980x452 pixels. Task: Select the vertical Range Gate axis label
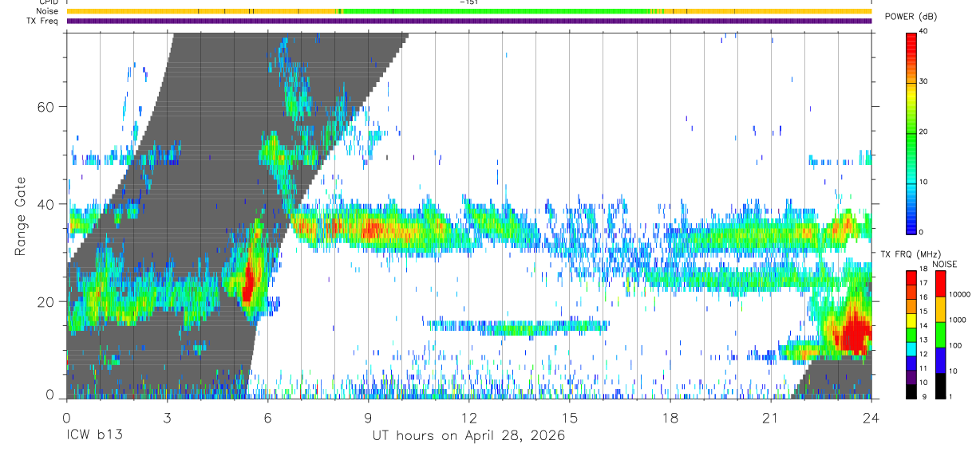pyautogui.click(x=20, y=217)
